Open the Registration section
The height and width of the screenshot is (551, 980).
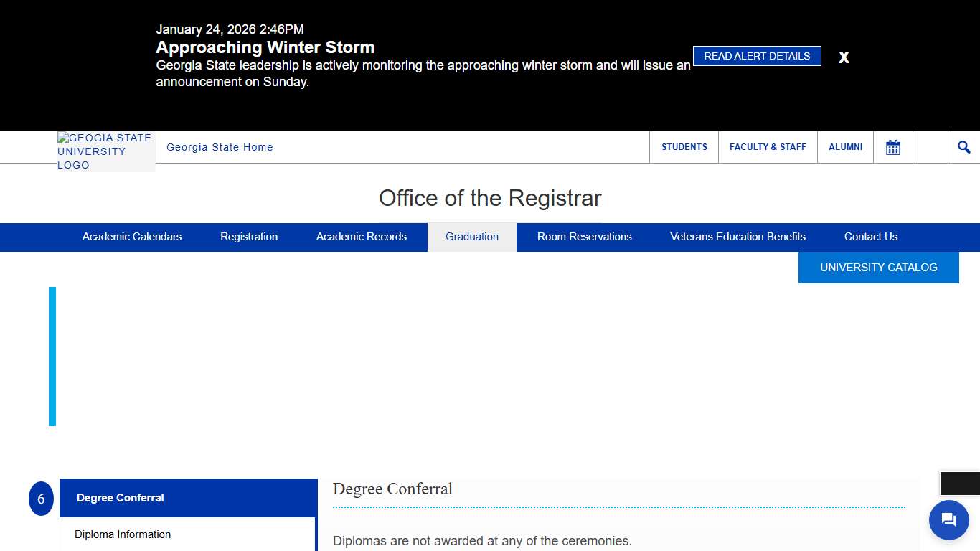tap(249, 237)
